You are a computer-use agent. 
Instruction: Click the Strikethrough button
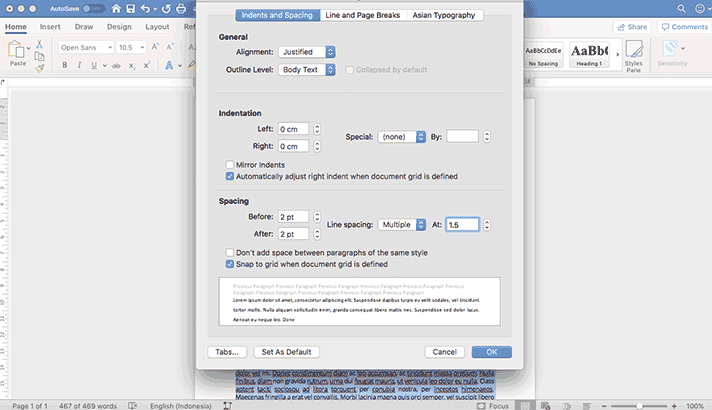pos(116,66)
